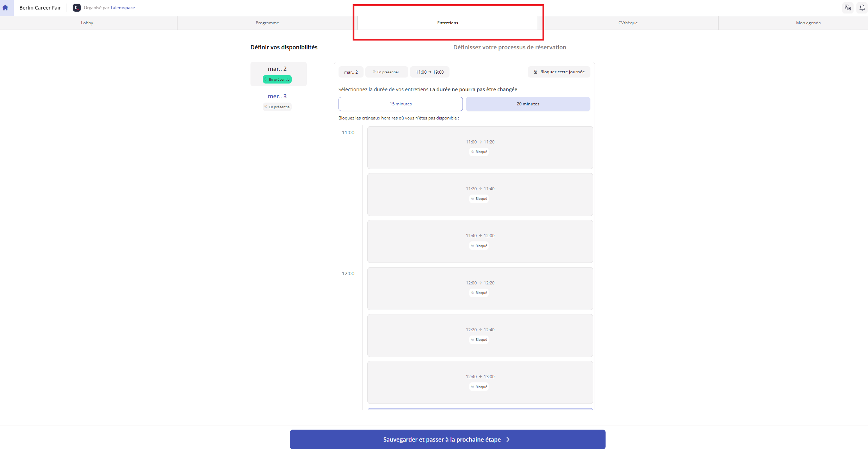The height and width of the screenshot is (449, 868).
Task: Select 15 minutes interview duration
Action: (400, 104)
